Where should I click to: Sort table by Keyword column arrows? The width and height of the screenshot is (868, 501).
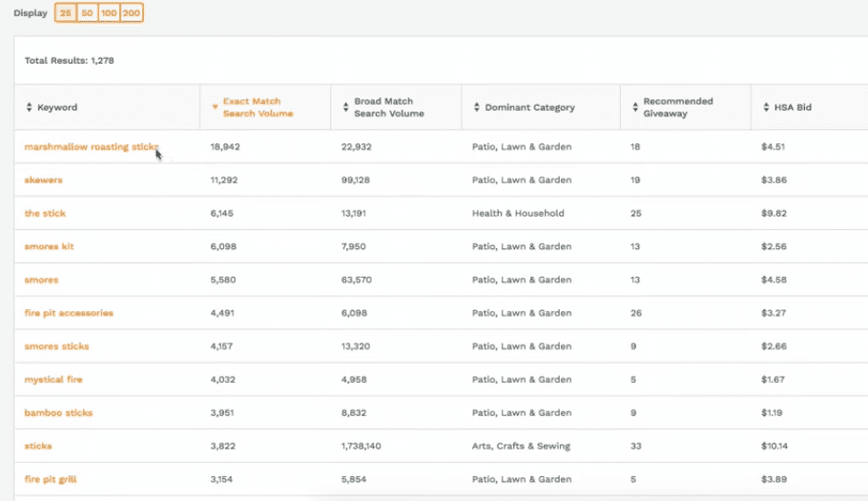30,108
